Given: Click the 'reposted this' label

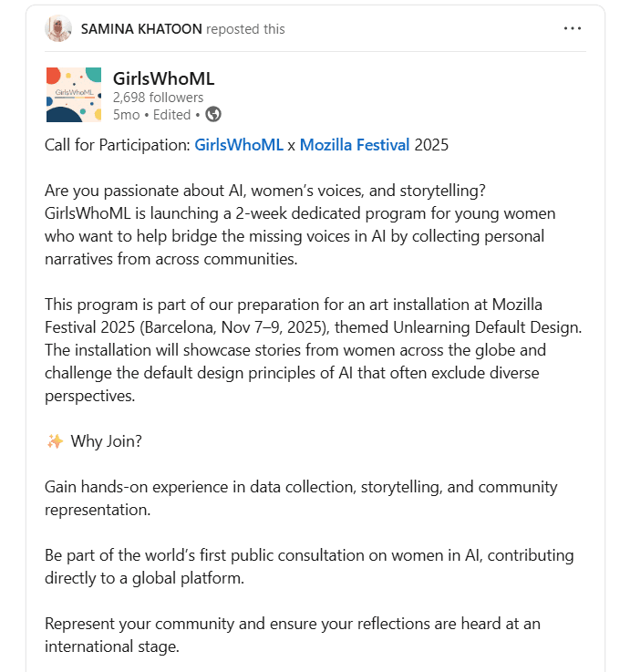Looking at the screenshot, I should tap(245, 29).
